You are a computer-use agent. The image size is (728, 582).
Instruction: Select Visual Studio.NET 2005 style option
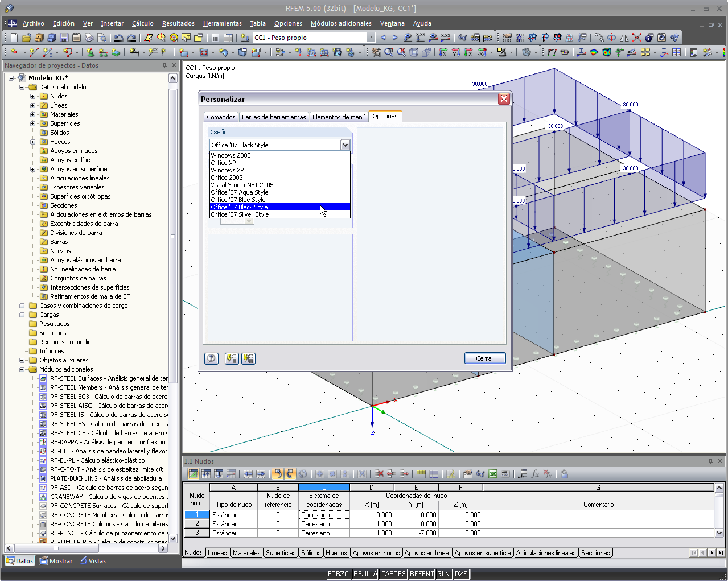(x=279, y=185)
